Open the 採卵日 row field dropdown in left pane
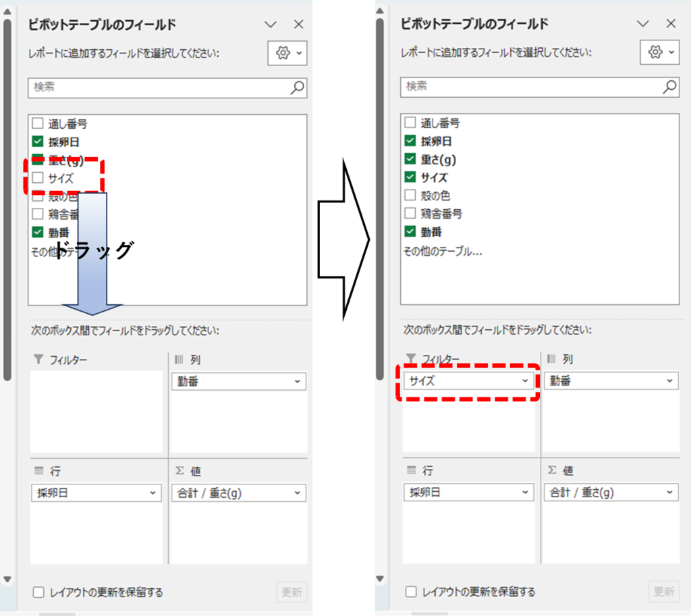The image size is (691, 616). pyautogui.click(x=153, y=493)
